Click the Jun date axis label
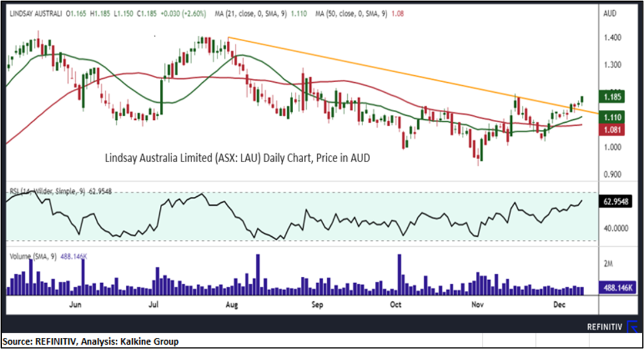Screen dimensions: 644x349 coord(75,305)
